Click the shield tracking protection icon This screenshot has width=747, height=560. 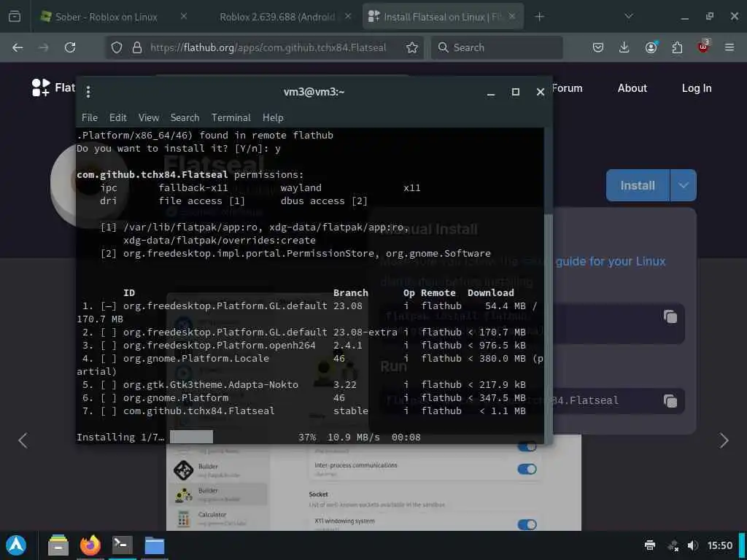(117, 47)
